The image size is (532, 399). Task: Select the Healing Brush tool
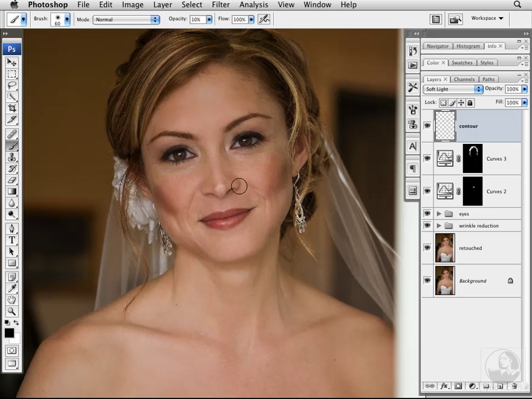[12, 134]
